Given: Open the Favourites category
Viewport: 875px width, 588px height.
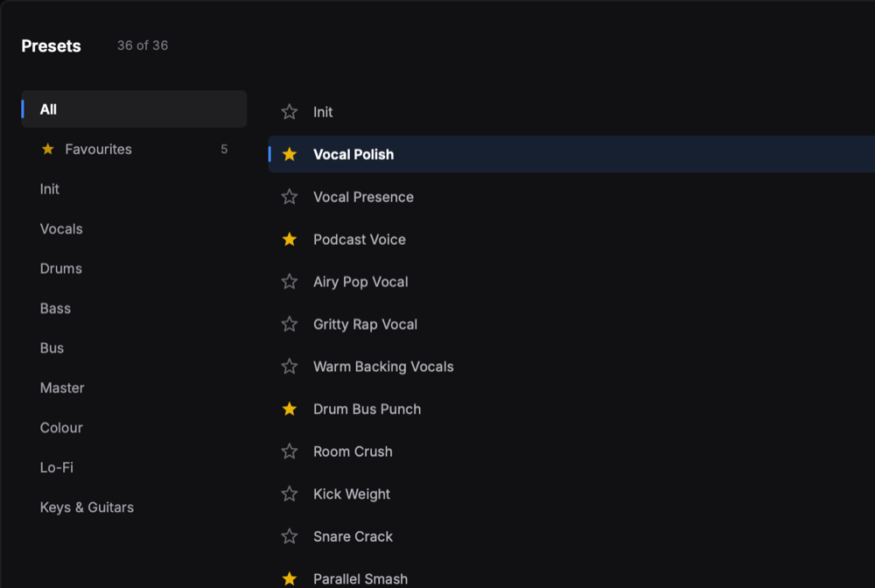Looking at the screenshot, I should click(x=134, y=149).
